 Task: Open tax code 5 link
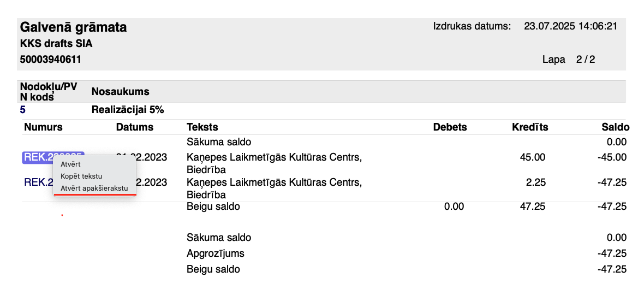(23, 109)
